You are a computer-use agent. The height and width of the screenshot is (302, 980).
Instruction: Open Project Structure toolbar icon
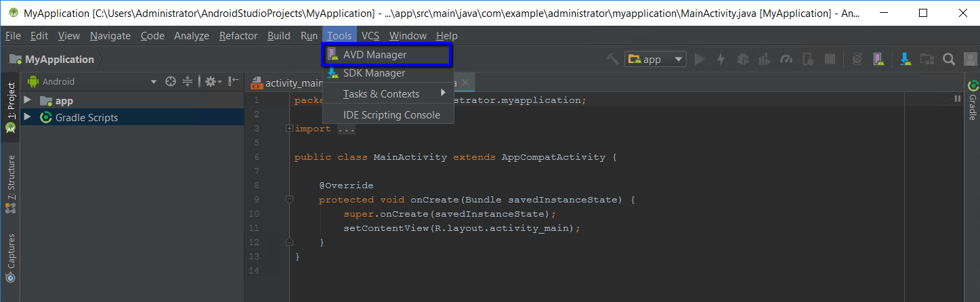point(927,59)
